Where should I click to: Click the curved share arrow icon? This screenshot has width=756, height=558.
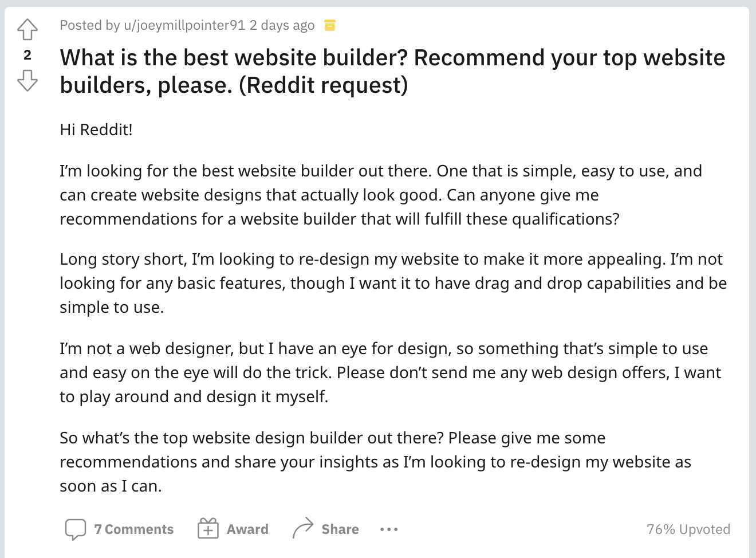[303, 528]
